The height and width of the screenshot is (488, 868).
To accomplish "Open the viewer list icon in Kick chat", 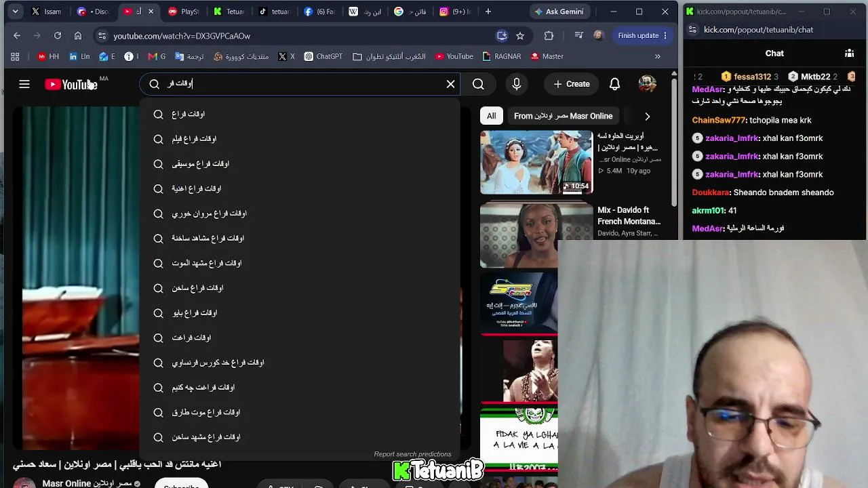I will coord(849,53).
